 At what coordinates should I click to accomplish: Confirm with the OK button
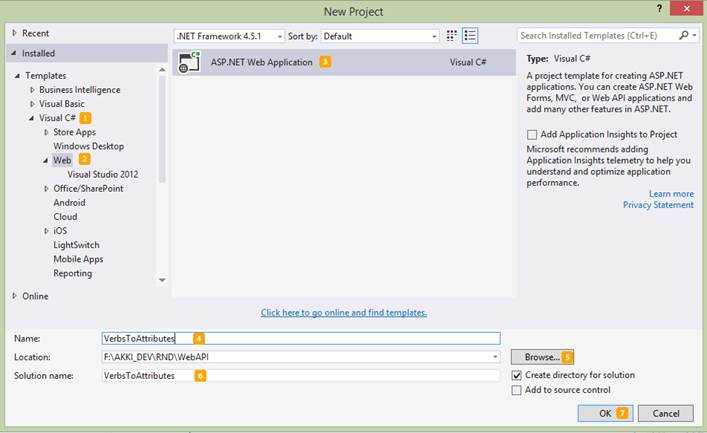(x=605, y=413)
